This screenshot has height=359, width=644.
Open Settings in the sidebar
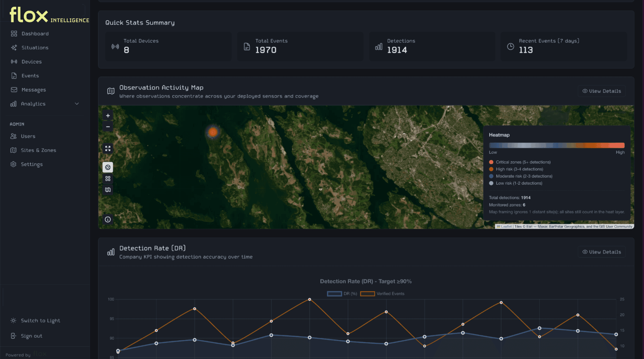[32, 164]
